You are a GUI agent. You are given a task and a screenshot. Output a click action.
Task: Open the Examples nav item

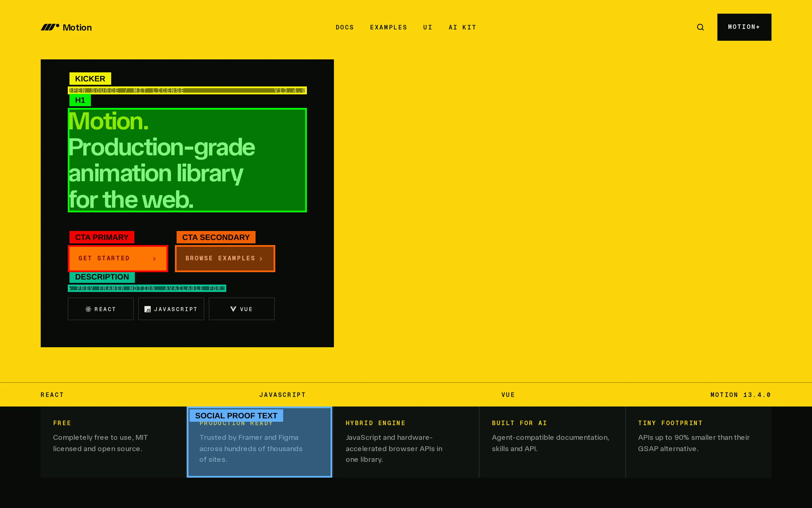(388, 27)
